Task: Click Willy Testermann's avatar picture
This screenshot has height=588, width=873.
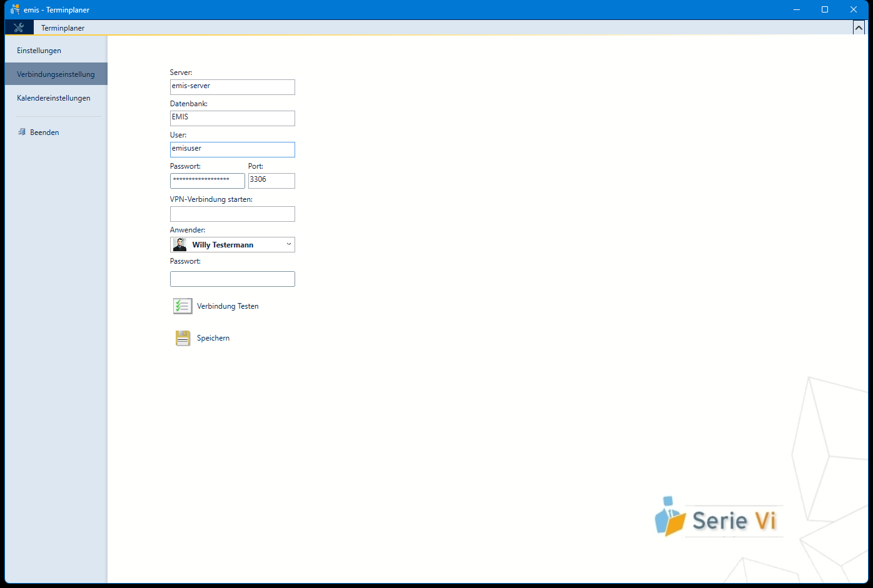Action: click(x=179, y=244)
